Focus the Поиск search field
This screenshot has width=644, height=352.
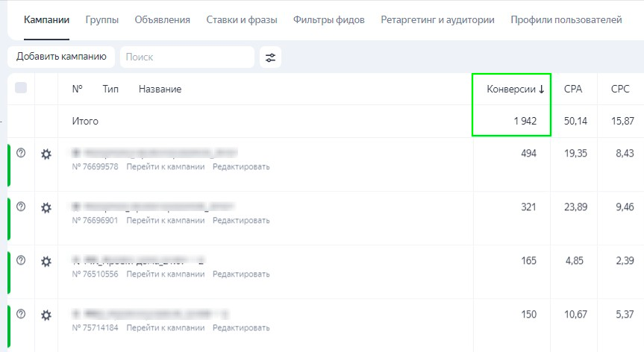[187, 57]
